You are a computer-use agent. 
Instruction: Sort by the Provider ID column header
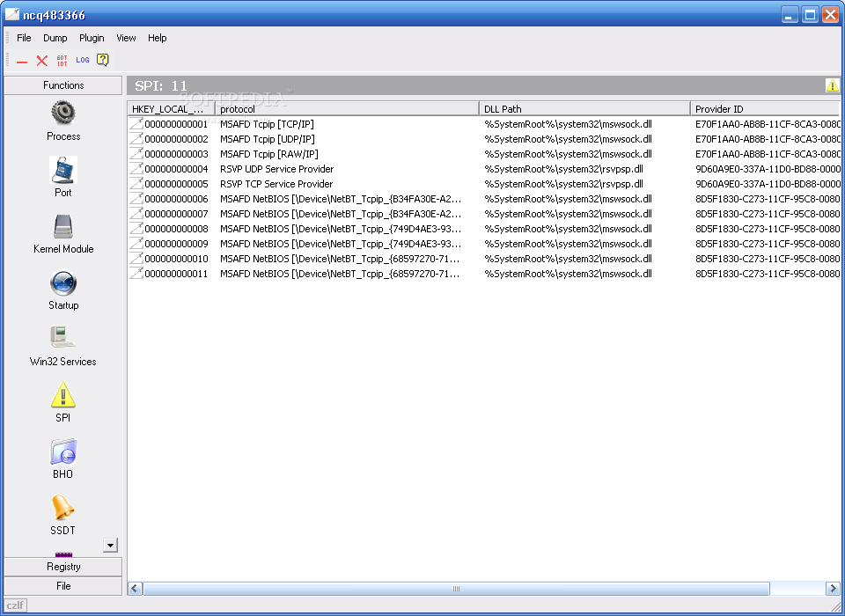click(765, 109)
